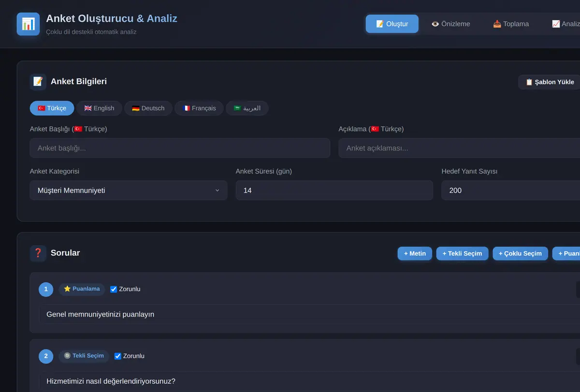The image size is (580, 392).
Task: Select the Türkçe language pill
Action: click(x=52, y=108)
